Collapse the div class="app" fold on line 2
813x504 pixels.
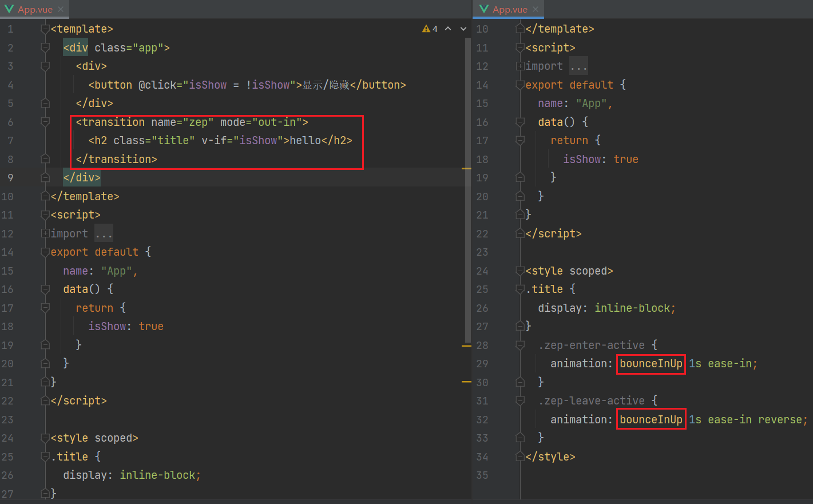(x=45, y=47)
